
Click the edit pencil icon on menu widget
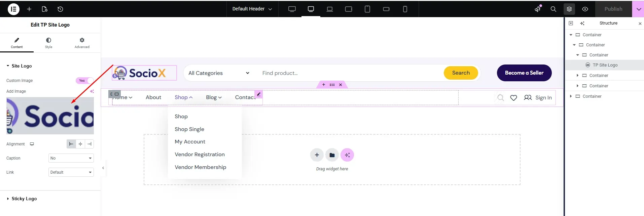pos(258,94)
